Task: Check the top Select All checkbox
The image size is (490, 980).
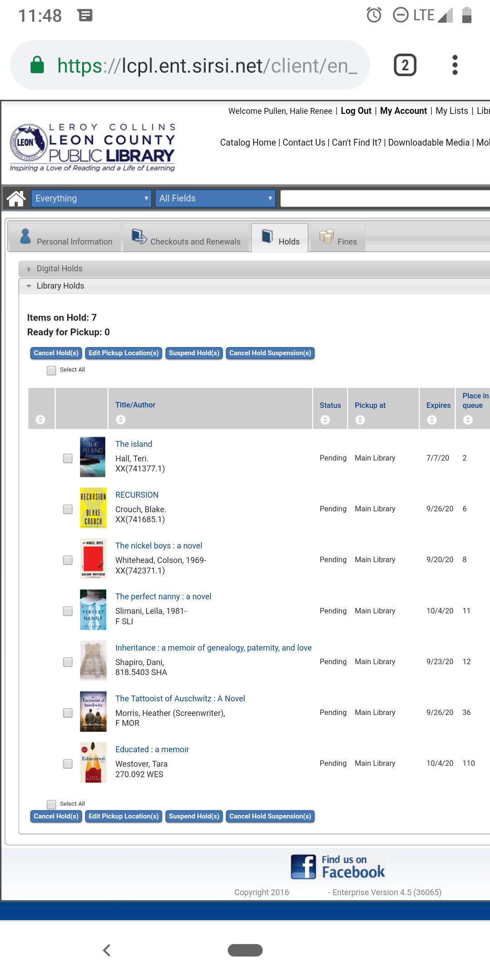Action: click(x=52, y=371)
